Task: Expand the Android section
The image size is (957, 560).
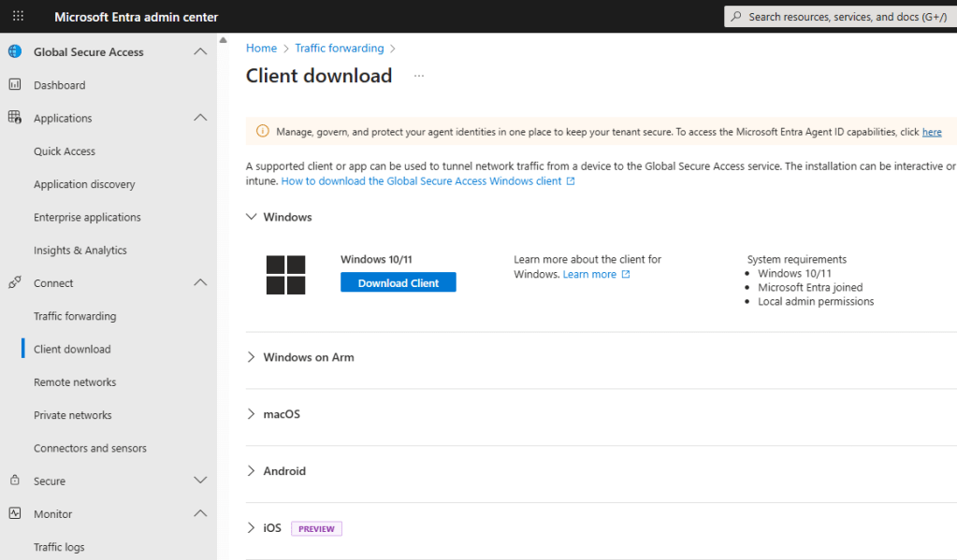Action: coord(251,471)
